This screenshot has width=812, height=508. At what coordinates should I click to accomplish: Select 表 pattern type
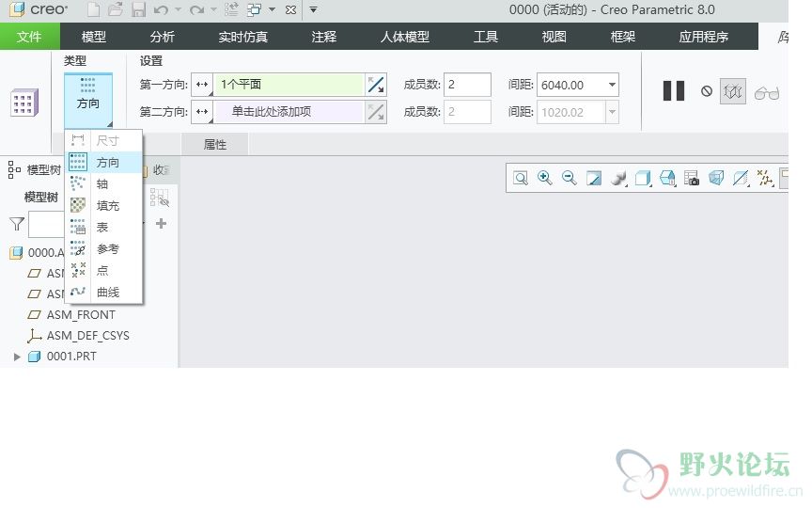tap(103, 227)
